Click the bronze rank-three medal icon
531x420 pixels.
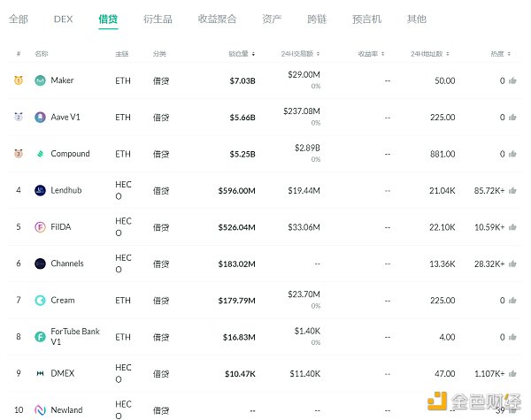(x=19, y=154)
